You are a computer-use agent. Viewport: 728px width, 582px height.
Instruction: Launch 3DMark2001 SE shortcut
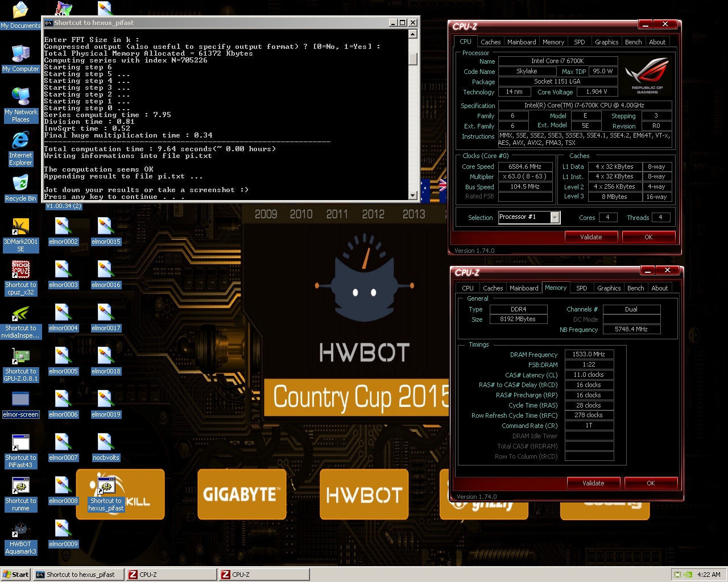pos(20,235)
